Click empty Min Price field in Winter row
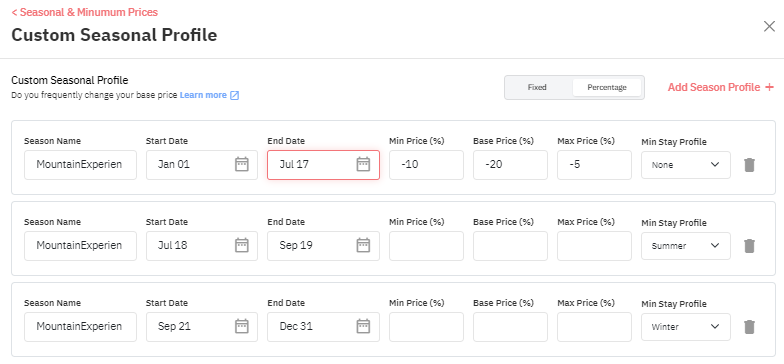Screen dimensions: 784x364 click(426, 326)
